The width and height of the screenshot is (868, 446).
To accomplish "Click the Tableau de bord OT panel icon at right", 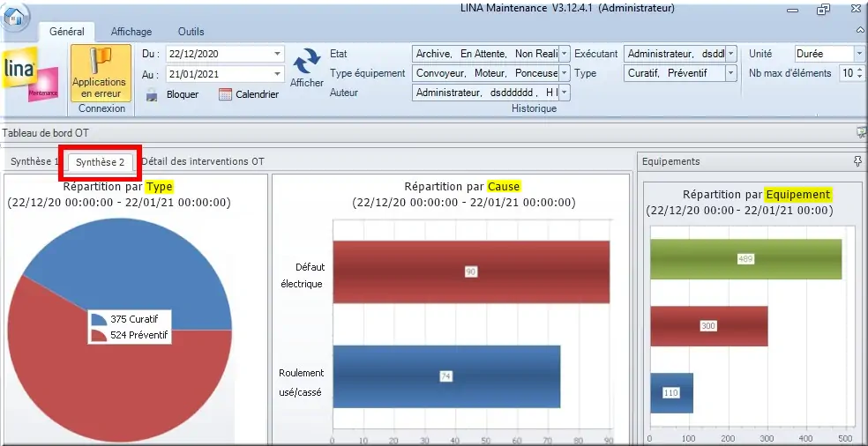I will point(861,132).
